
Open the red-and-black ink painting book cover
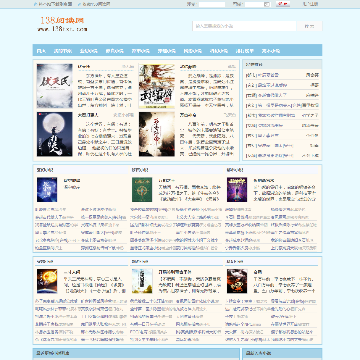pos(157,86)
